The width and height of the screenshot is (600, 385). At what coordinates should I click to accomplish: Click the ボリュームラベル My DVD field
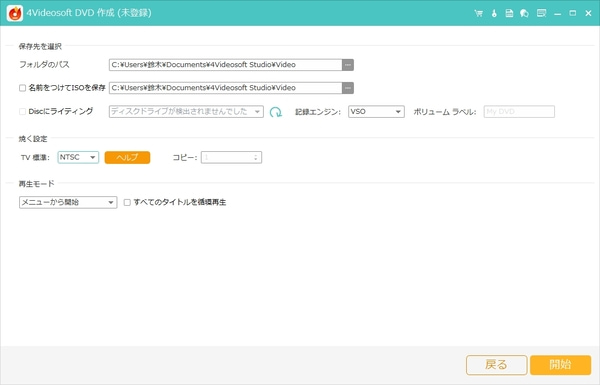point(519,112)
